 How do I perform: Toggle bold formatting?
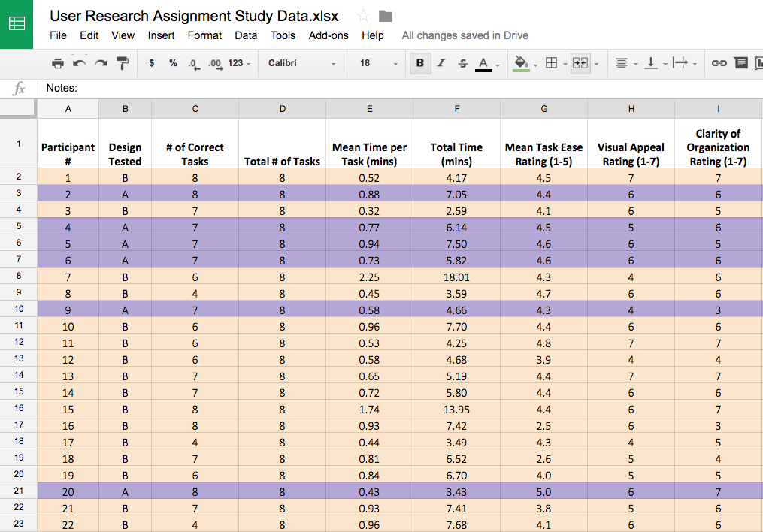tap(419, 63)
